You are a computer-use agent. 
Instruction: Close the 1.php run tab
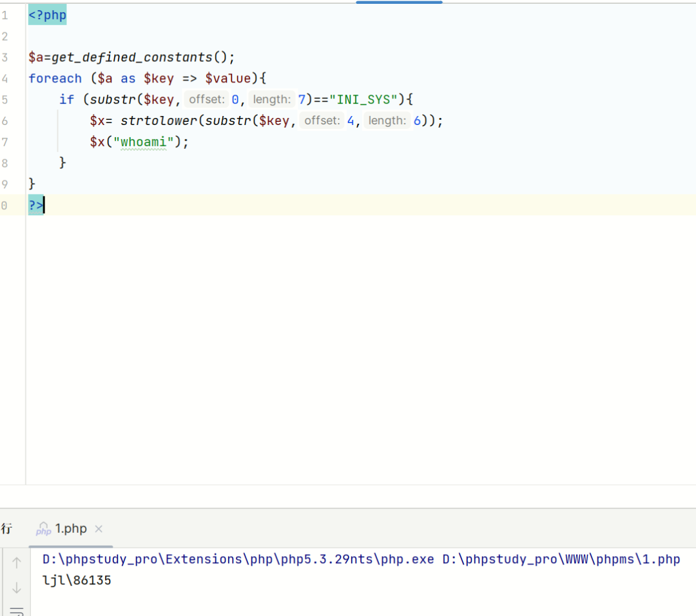tap(99, 529)
